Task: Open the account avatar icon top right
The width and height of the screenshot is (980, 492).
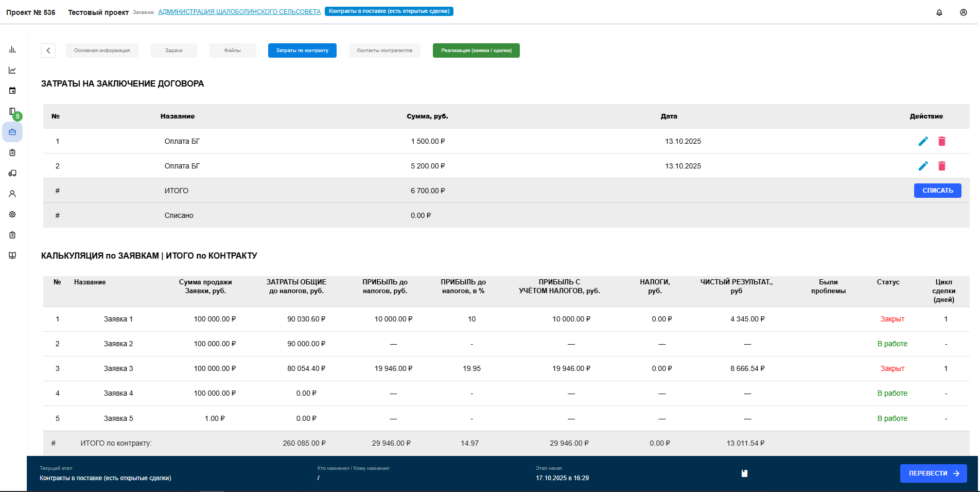Action: (x=964, y=12)
